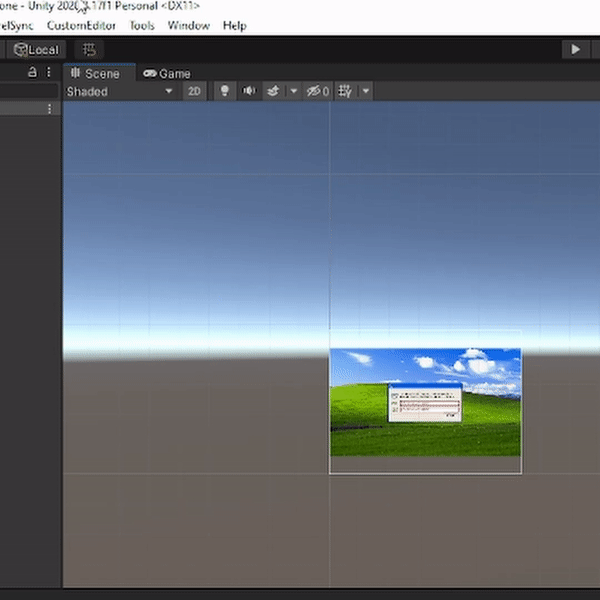The width and height of the screenshot is (600, 600).
Task: Click the dialog box inside the scene image
Action: (425, 402)
